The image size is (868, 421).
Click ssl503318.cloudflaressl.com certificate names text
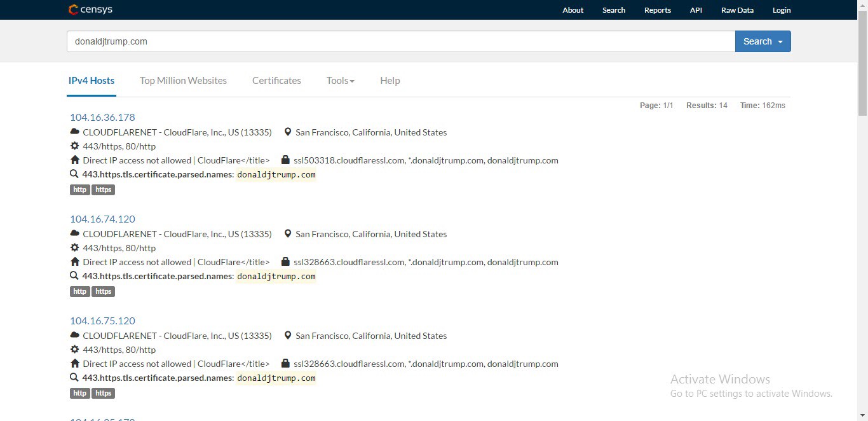pyautogui.click(x=426, y=160)
